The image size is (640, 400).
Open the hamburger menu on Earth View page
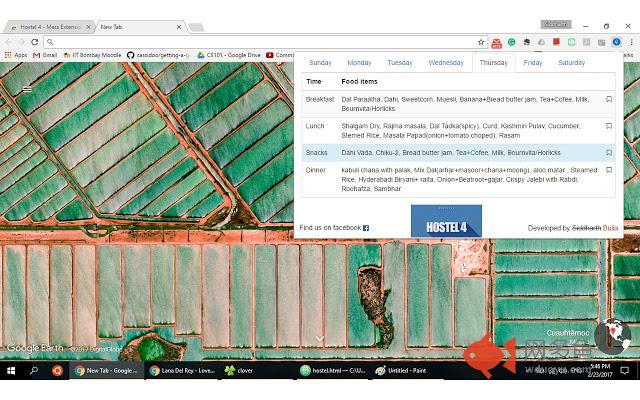(x=27, y=89)
